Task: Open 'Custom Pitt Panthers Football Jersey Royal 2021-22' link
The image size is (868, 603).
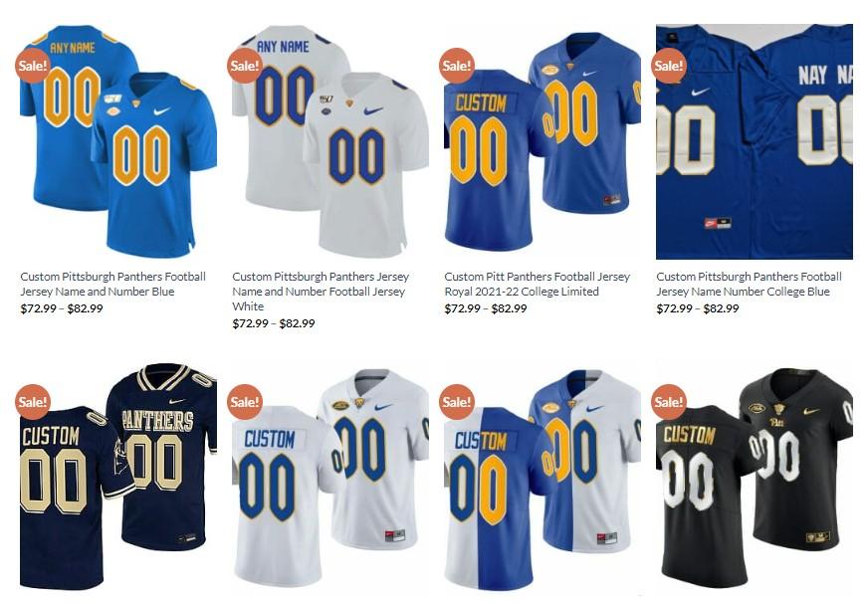Action: [x=537, y=284]
